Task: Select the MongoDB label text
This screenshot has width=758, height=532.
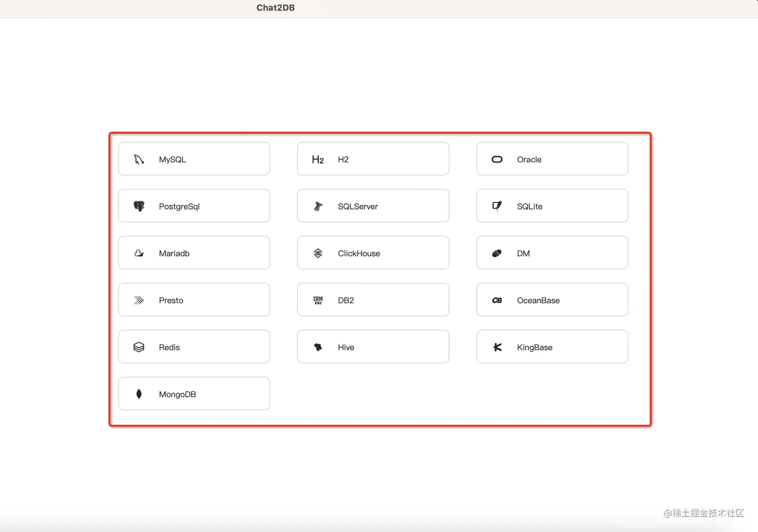Action: tap(177, 394)
